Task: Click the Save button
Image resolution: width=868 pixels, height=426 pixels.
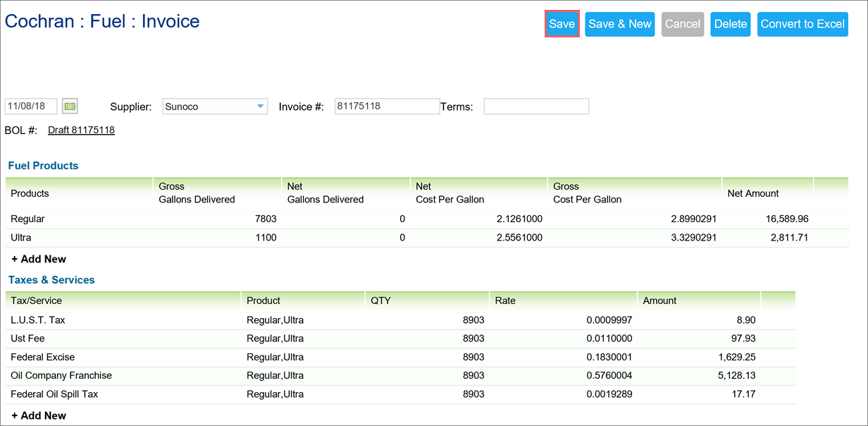Action: pyautogui.click(x=562, y=24)
